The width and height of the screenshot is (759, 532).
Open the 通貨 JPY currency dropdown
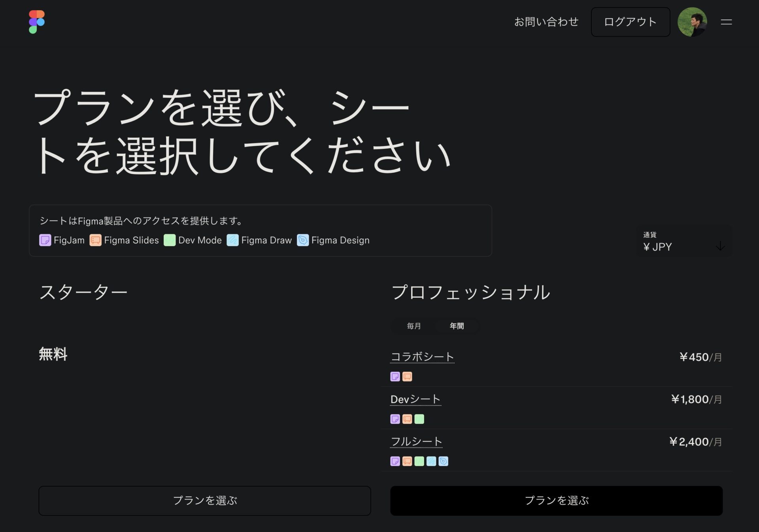(684, 241)
